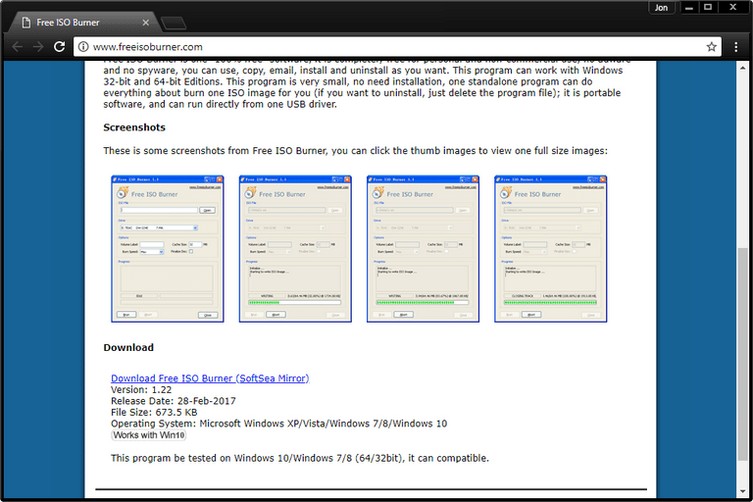
Task: Click the browser forward arrow
Action: 38,47
